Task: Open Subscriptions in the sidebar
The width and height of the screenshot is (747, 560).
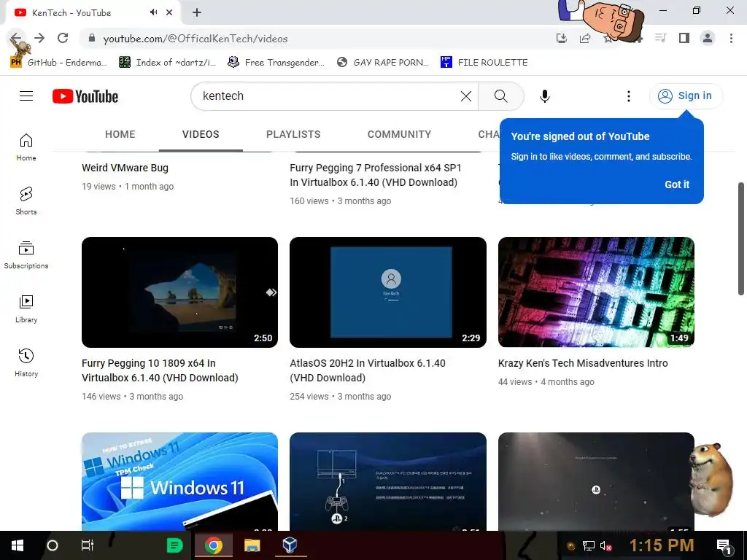Action: [26, 254]
